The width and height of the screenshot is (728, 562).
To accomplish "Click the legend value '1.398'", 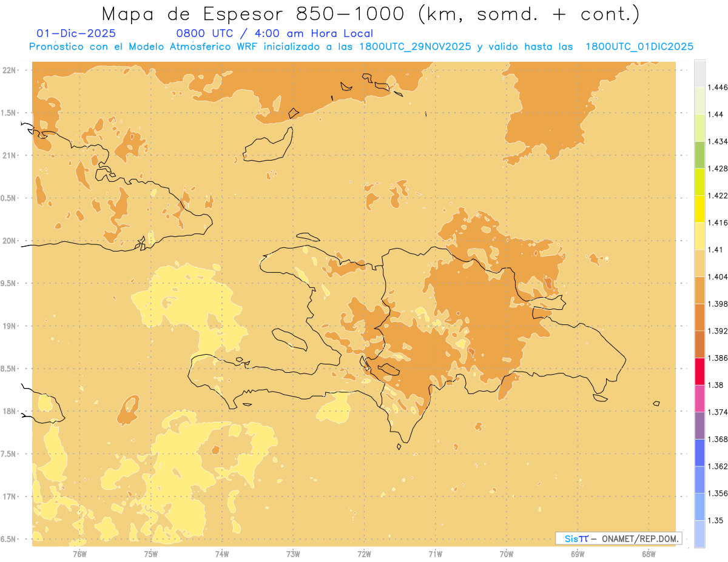I will pyautogui.click(x=718, y=304).
